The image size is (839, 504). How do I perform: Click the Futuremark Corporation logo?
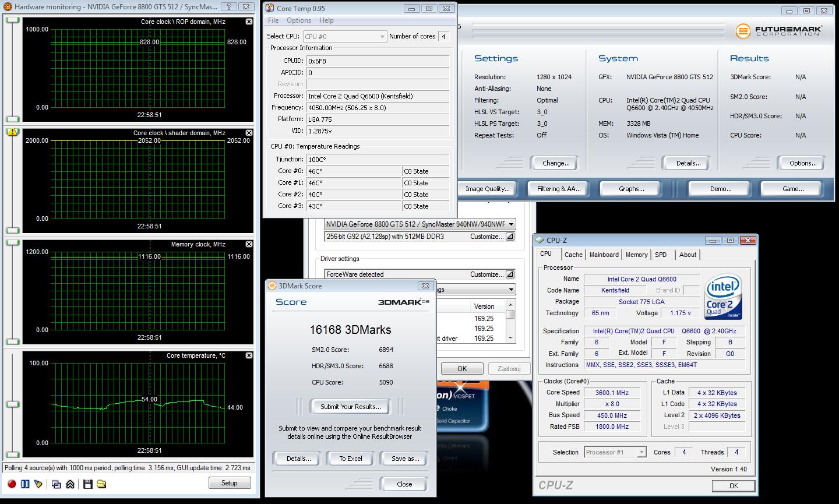pos(778,30)
